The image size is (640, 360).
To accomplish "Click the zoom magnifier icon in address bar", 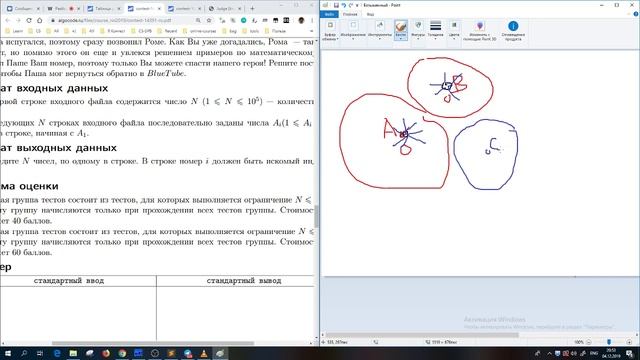I will 198,20.
